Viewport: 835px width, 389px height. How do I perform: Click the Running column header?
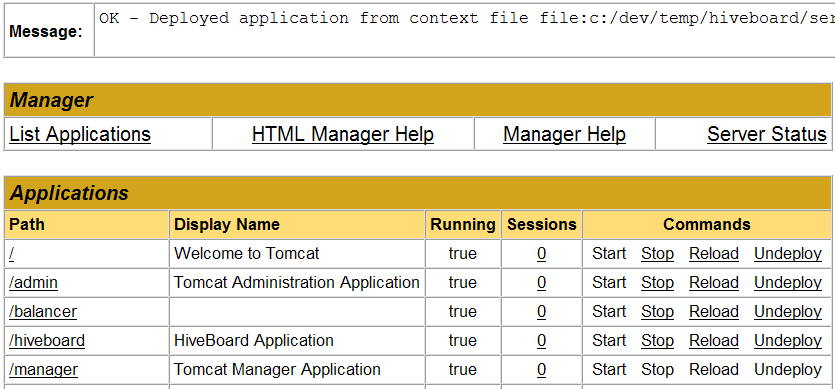(x=463, y=224)
